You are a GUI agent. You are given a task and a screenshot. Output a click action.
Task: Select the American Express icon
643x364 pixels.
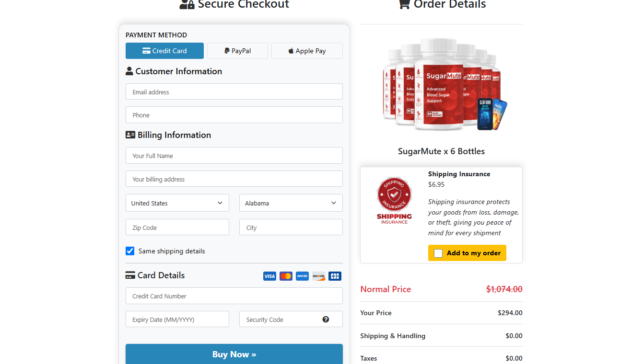pyautogui.click(x=302, y=276)
